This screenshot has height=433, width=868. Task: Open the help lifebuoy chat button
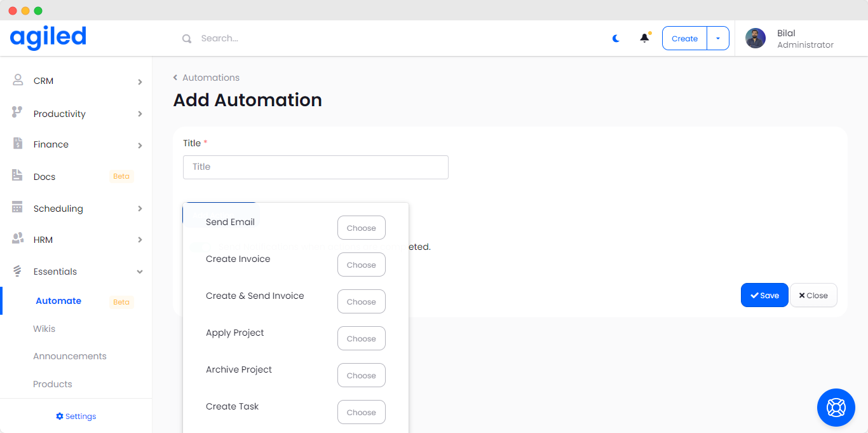(836, 407)
